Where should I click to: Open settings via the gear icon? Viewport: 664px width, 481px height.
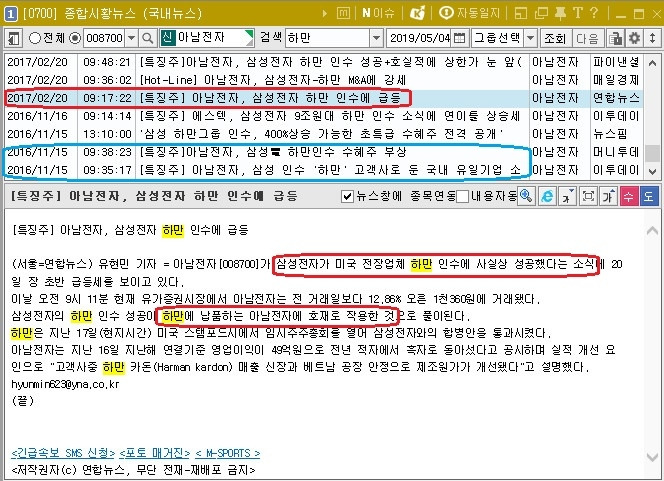click(x=634, y=38)
